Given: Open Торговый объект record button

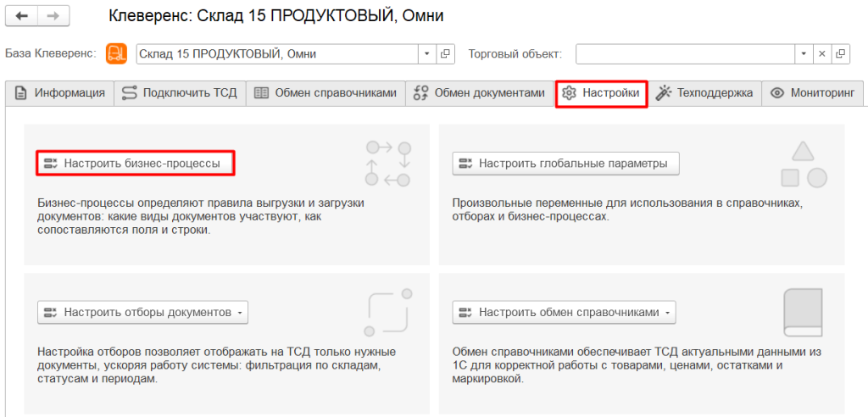Looking at the screenshot, I should [840, 53].
